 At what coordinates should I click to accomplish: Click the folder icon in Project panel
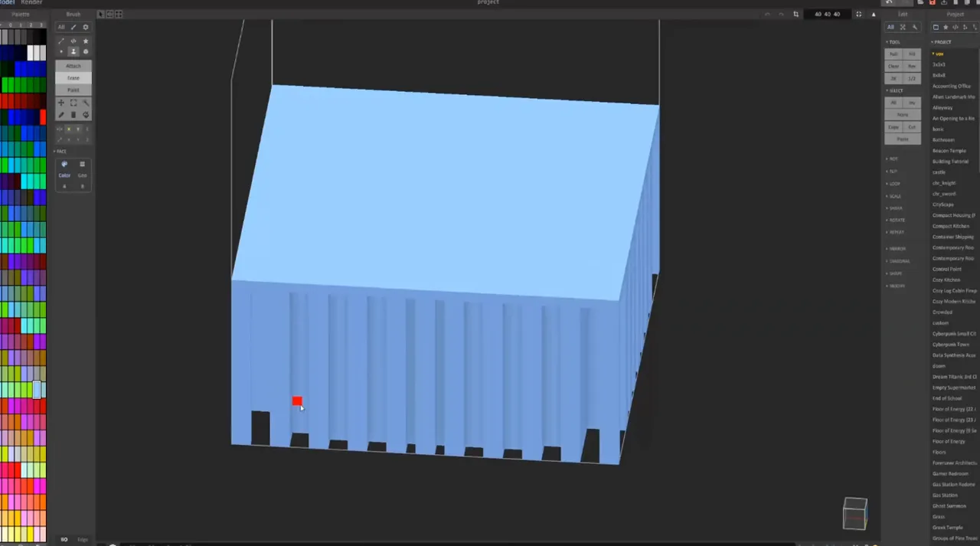coord(936,27)
